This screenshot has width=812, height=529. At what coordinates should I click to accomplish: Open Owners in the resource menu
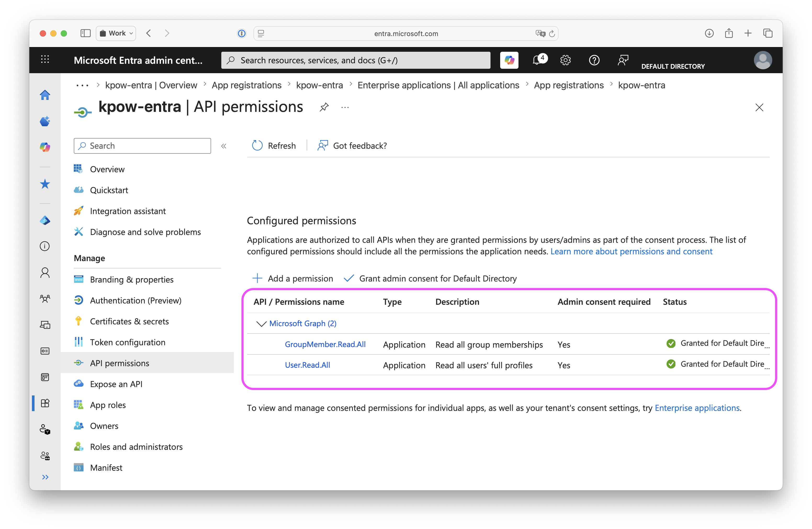(104, 426)
